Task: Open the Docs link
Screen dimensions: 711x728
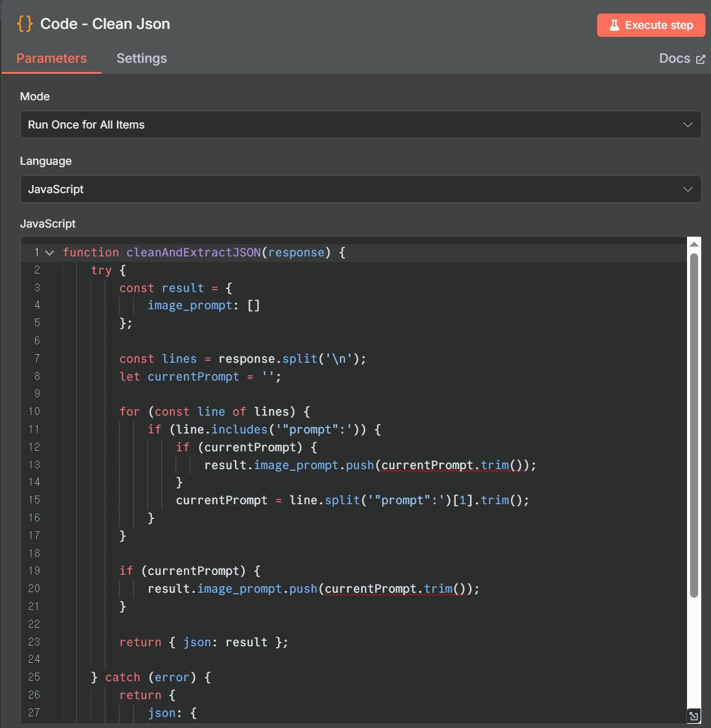Action: [675, 58]
